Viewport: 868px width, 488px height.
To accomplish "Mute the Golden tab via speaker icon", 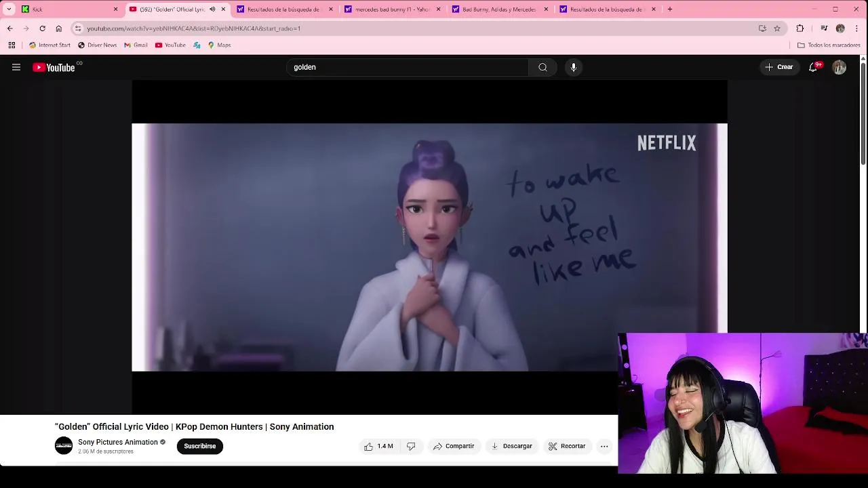I will pyautogui.click(x=212, y=9).
